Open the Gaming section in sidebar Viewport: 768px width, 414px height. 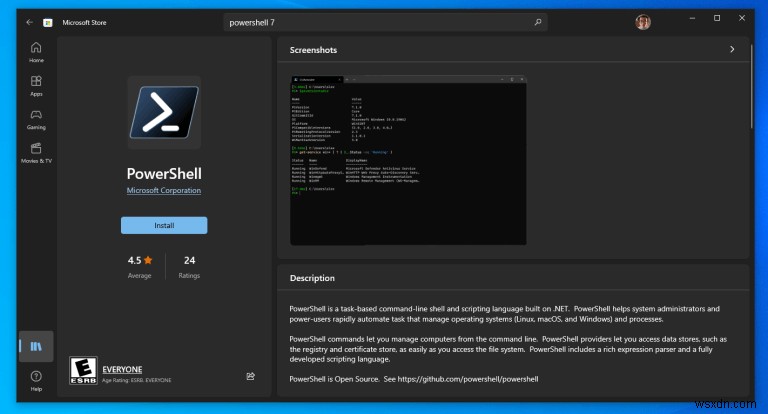point(36,120)
